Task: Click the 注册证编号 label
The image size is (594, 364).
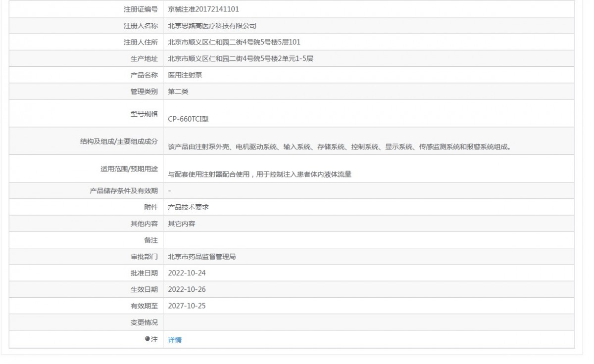Action: tap(141, 9)
